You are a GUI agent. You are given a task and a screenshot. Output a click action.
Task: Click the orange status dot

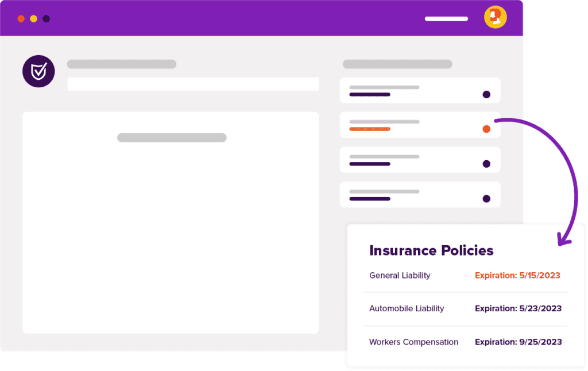click(486, 129)
